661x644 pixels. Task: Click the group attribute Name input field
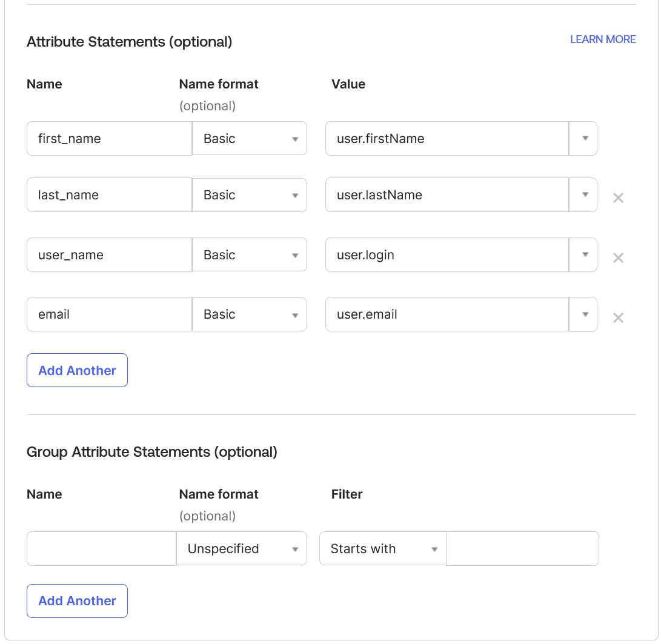pyautogui.click(x=101, y=549)
